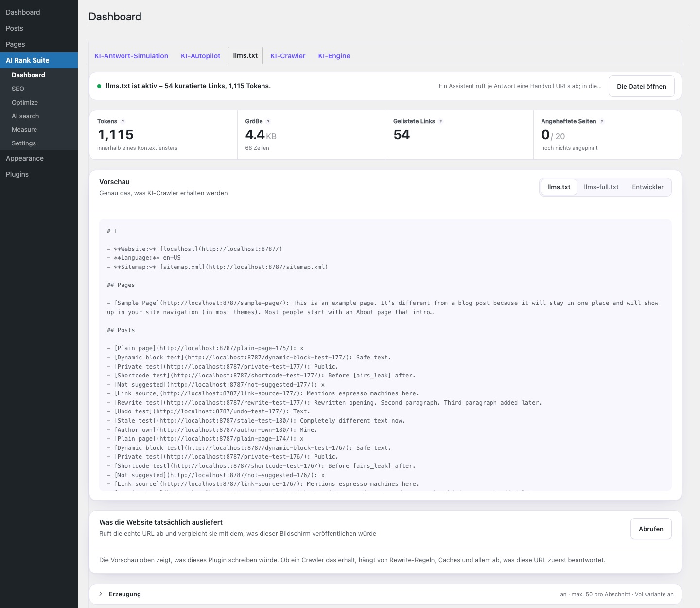Click the 'Ein Assistent ruft je Antwort' hint text

(x=520, y=86)
